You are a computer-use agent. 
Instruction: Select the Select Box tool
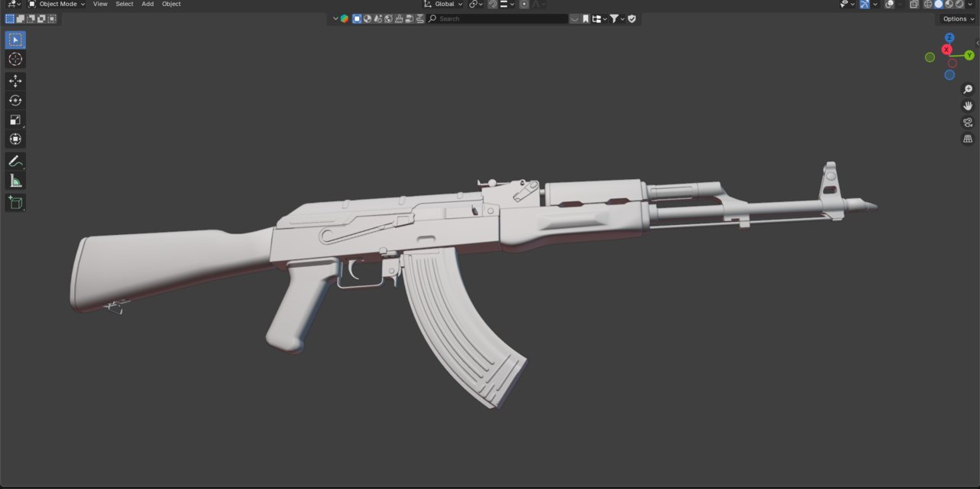coord(15,40)
